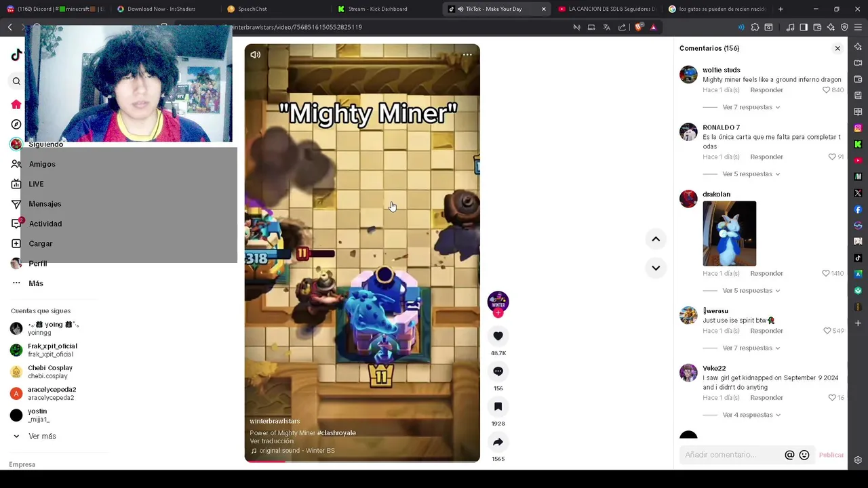Open the video's three-dot options menu

[467, 55]
